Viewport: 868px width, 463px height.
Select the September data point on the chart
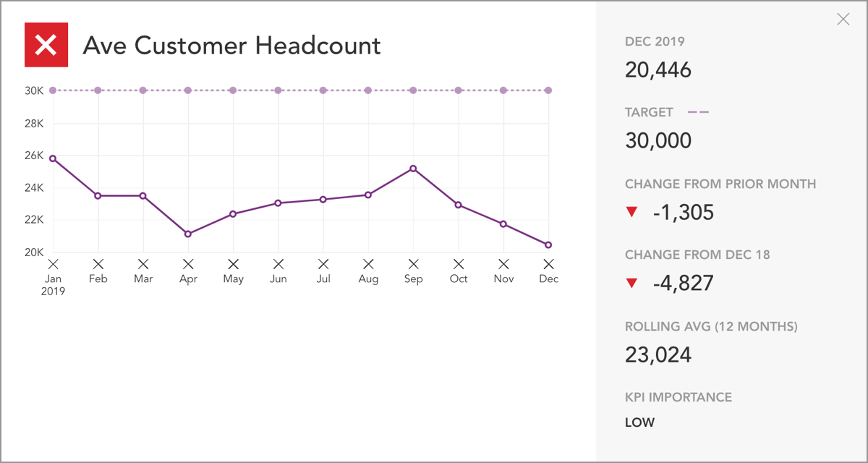[413, 169]
